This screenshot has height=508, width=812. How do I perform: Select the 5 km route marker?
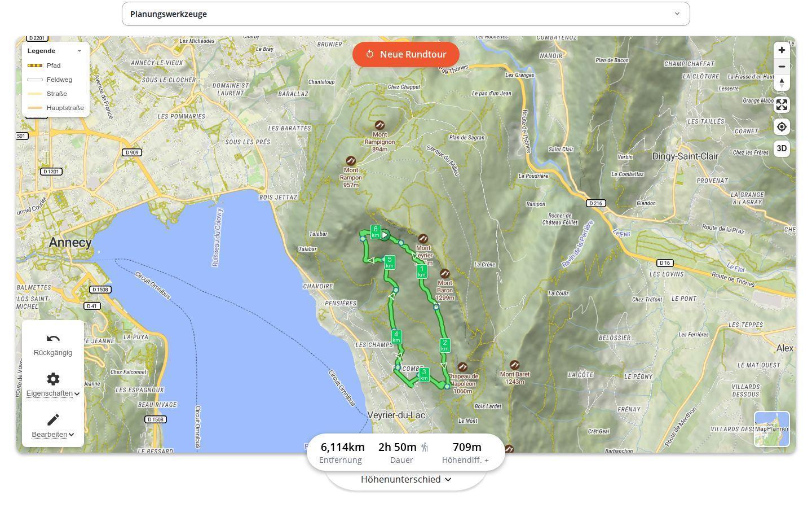390,262
